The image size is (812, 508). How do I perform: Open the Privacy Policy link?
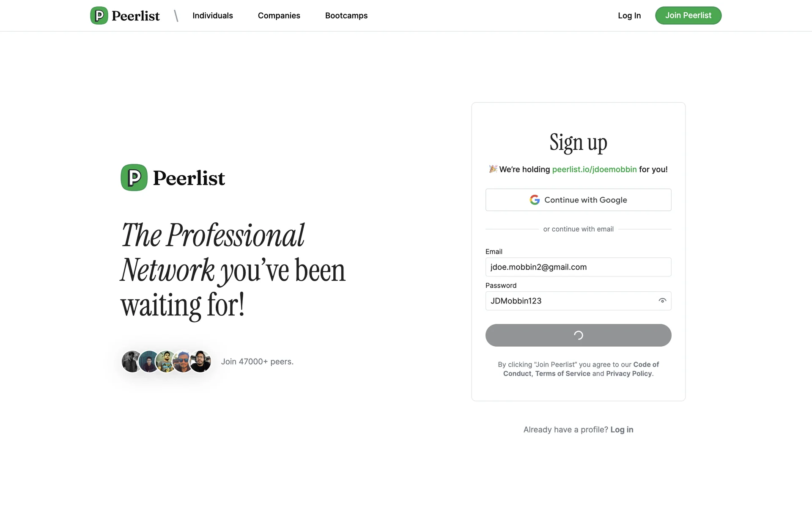(x=629, y=373)
